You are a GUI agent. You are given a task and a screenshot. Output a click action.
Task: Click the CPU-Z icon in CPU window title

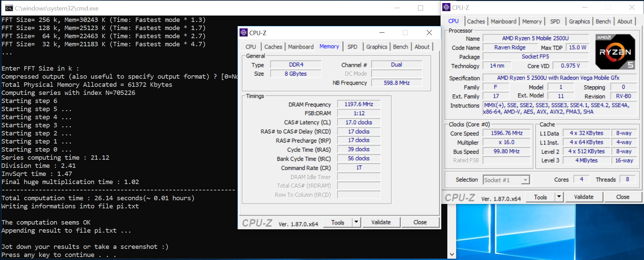pyautogui.click(x=447, y=7)
